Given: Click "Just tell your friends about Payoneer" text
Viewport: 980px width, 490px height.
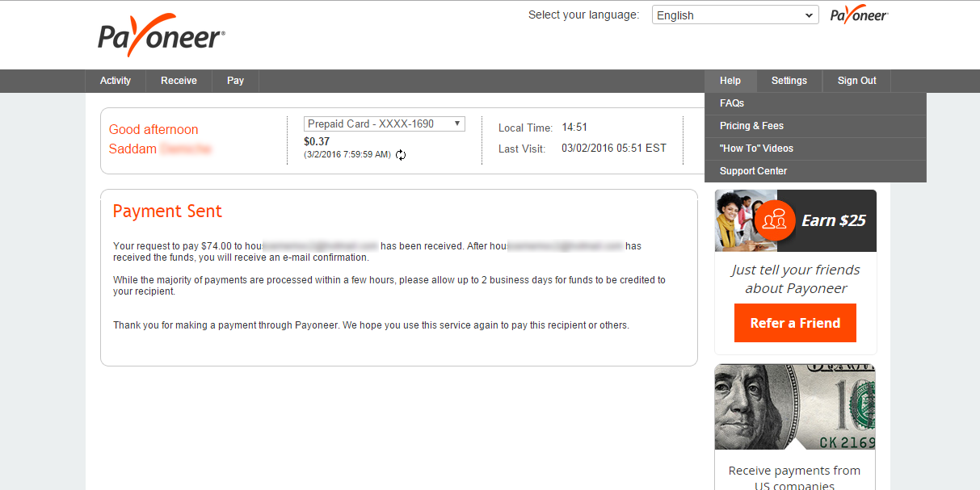Looking at the screenshot, I should [x=796, y=279].
